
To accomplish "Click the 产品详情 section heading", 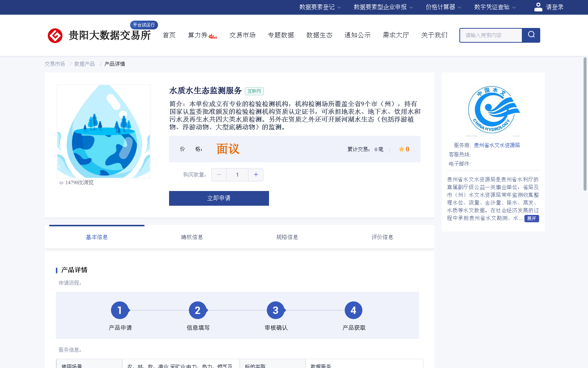I will point(74,270).
